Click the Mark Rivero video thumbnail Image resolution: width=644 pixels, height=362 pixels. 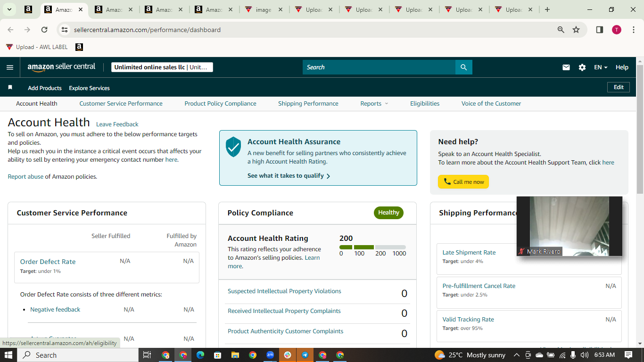[570, 226]
